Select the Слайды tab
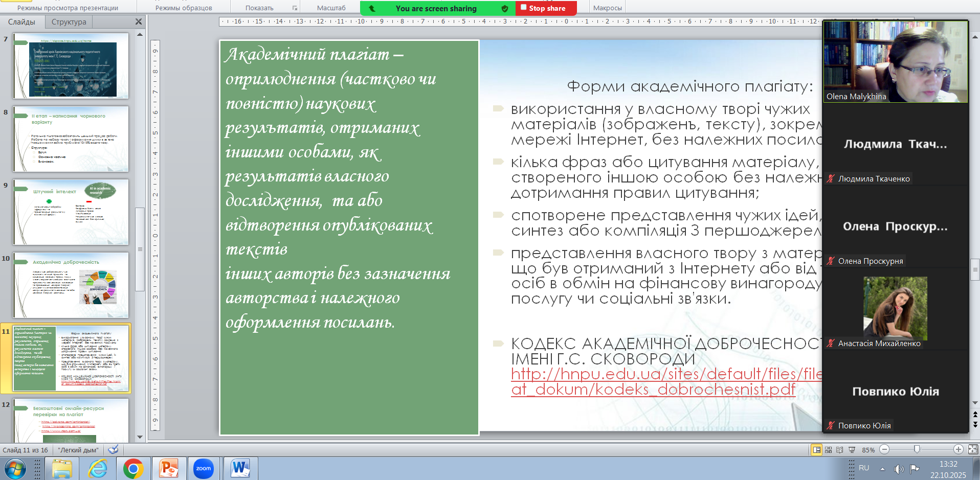Image resolution: width=980 pixels, height=480 pixels. click(21, 22)
